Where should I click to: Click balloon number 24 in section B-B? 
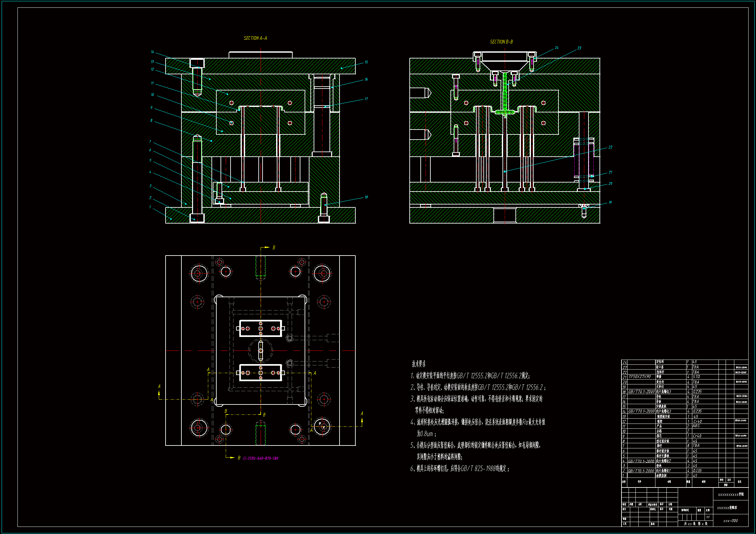[x=556, y=47]
